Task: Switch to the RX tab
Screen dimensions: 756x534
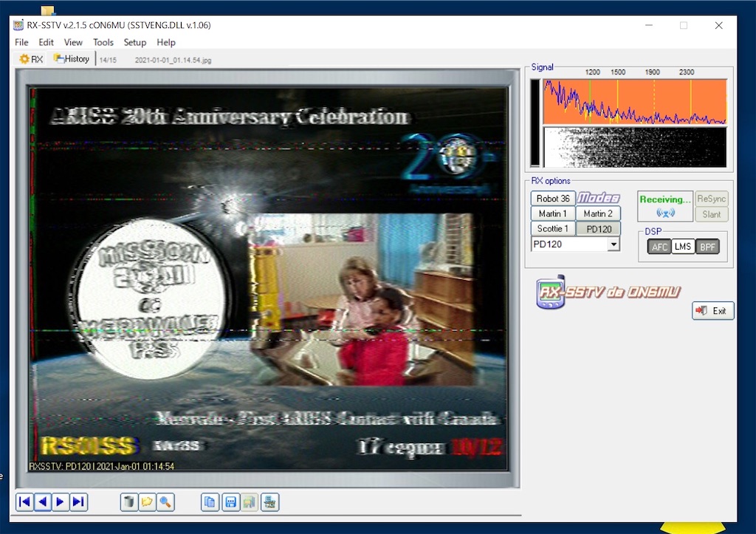Action: click(31, 59)
